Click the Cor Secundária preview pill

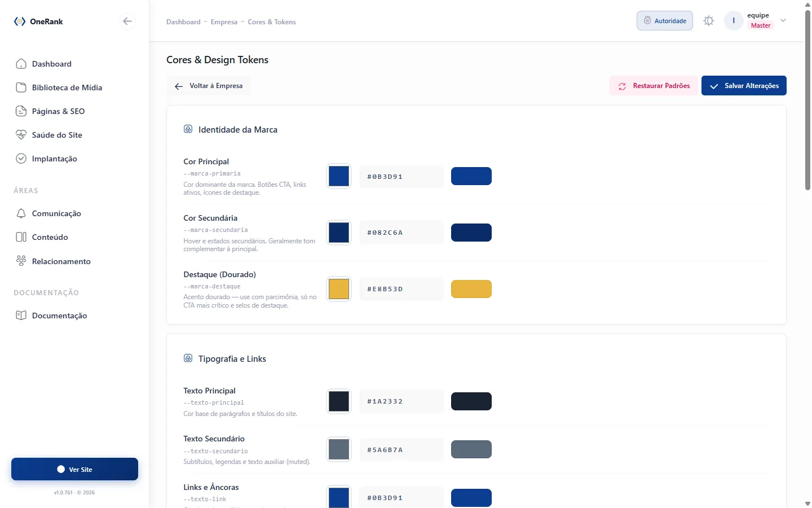click(471, 233)
